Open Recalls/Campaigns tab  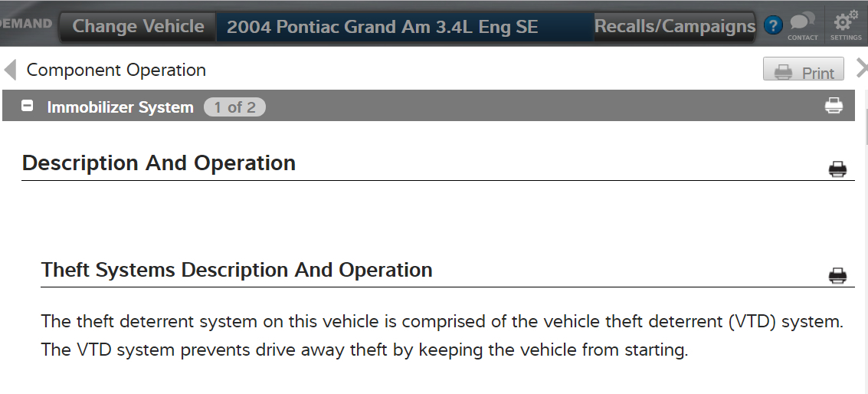[674, 27]
